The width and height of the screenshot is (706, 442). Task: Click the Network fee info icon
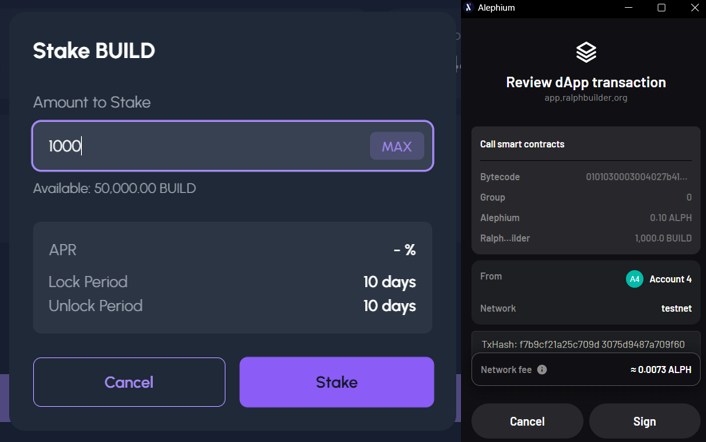coord(542,369)
